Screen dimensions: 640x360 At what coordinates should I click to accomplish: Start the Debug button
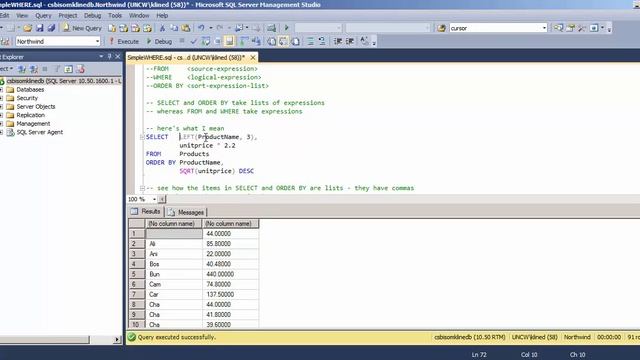(159, 41)
